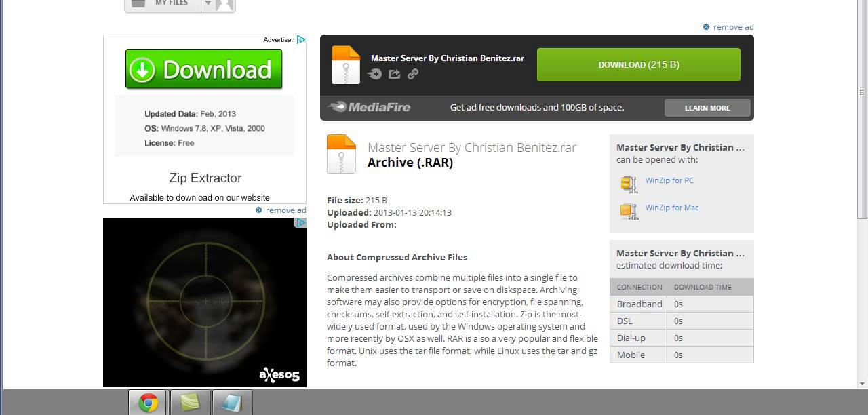Click the remove ad x icon at top right
868x415 pixels.
[x=706, y=27]
